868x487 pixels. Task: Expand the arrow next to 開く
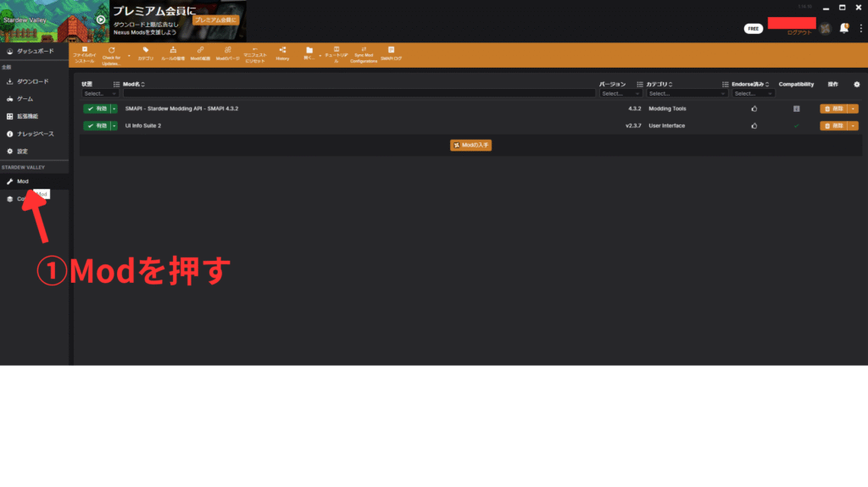pos(320,55)
